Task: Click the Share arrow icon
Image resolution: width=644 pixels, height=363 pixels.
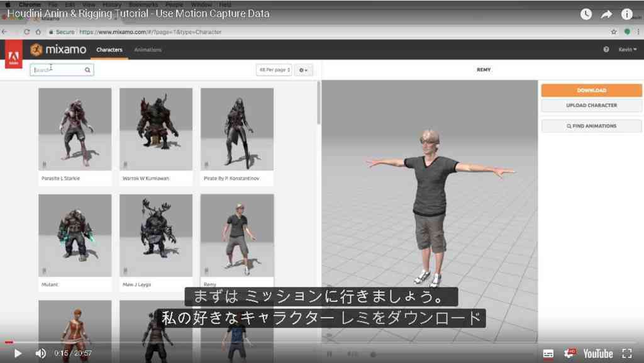Action: pyautogui.click(x=606, y=14)
